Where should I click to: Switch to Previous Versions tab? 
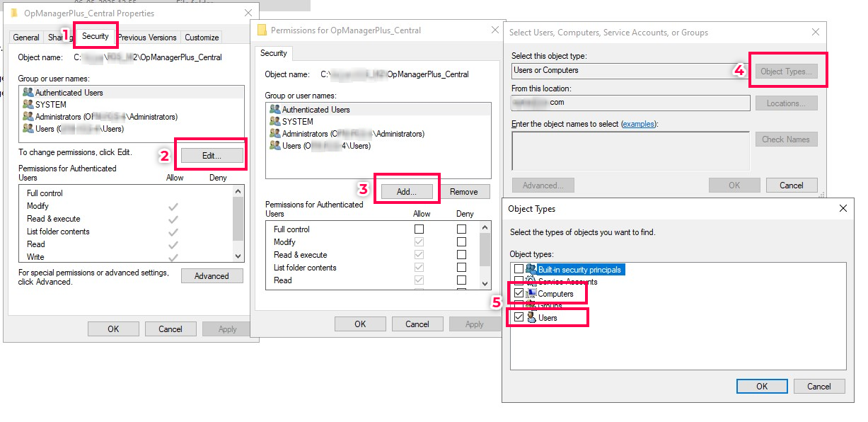pyautogui.click(x=147, y=38)
